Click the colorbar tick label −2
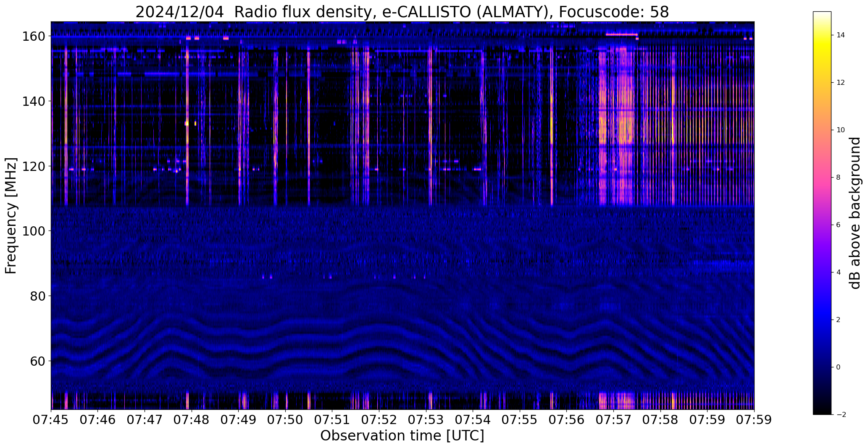 click(x=841, y=415)
